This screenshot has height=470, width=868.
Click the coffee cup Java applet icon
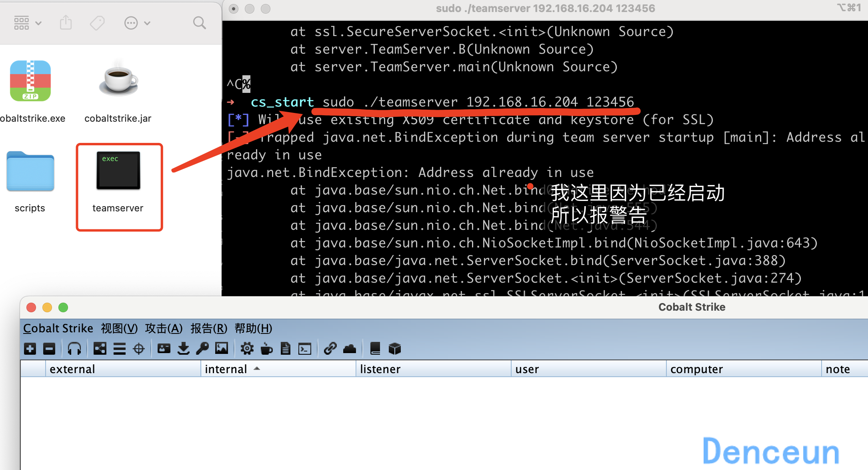click(266, 349)
